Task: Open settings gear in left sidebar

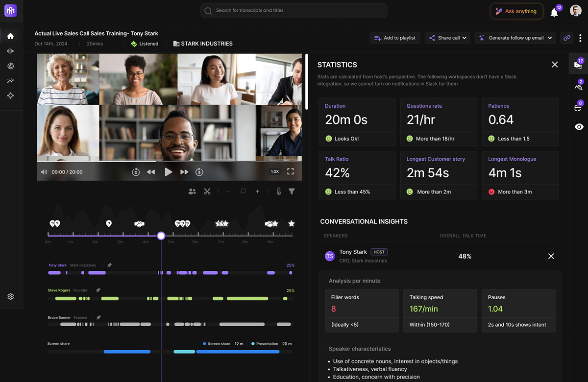Action: (x=10, y=296)
